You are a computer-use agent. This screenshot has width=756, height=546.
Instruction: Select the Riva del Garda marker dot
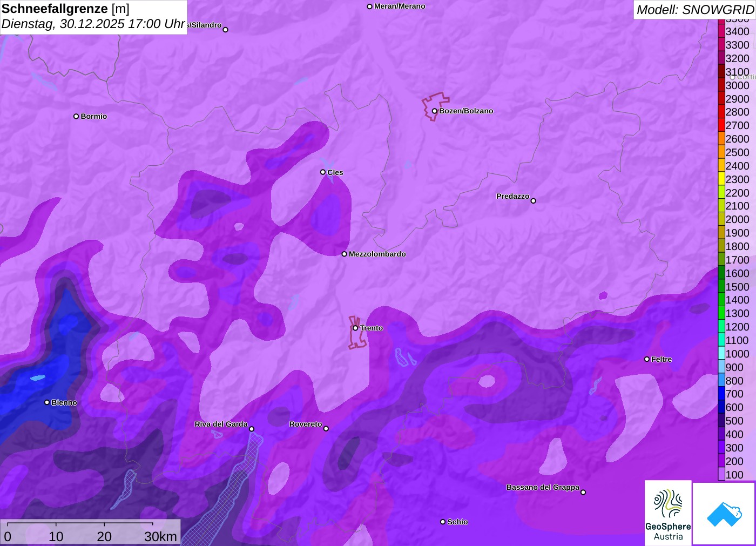click(x=252, y=429)
